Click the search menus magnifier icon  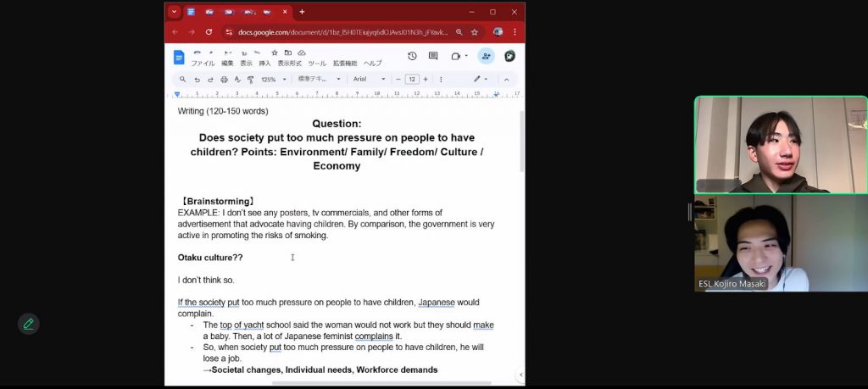click(x=182, y=80)
